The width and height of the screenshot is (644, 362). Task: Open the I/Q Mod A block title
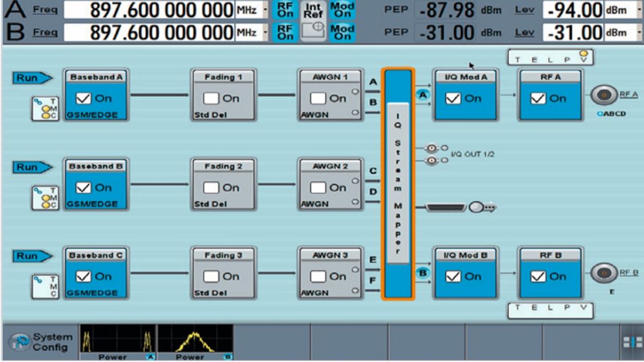click(x=465, y=77)
